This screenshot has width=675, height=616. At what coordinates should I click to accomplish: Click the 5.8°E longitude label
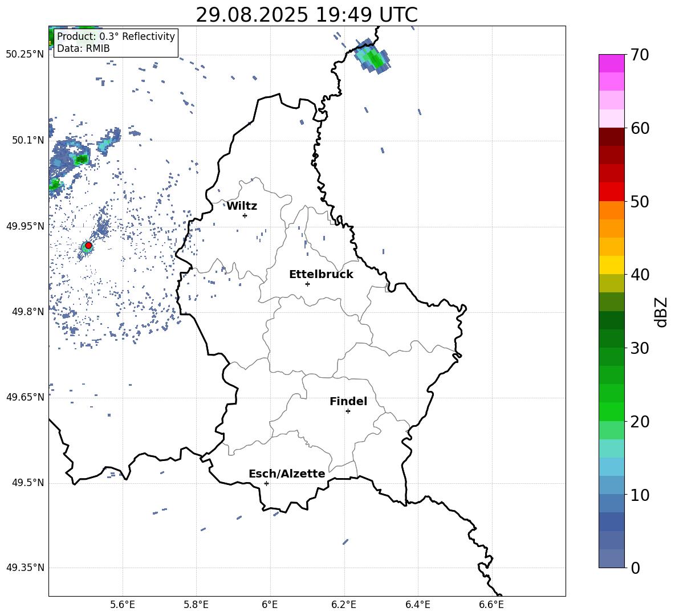pyautogui.click(x=196, y=605)
